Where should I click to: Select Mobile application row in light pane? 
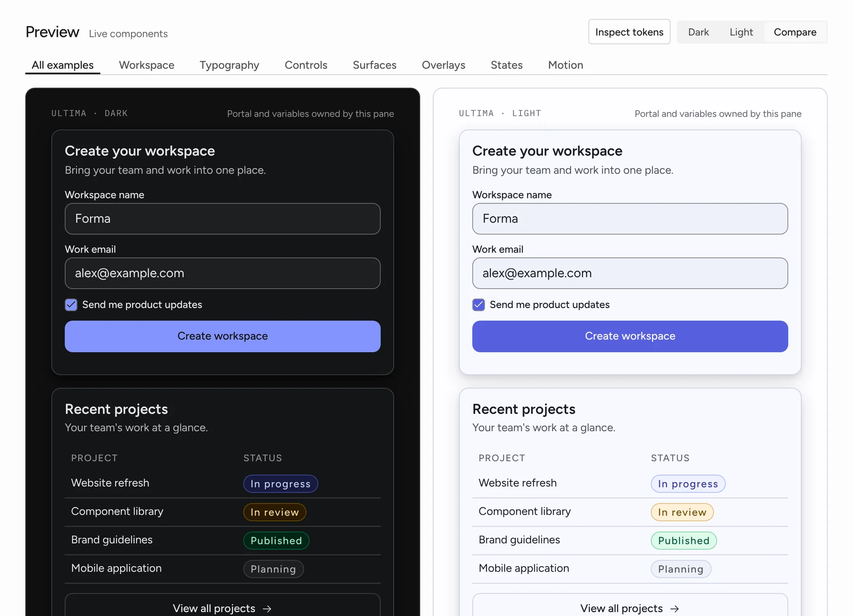[x=630, y=569]
